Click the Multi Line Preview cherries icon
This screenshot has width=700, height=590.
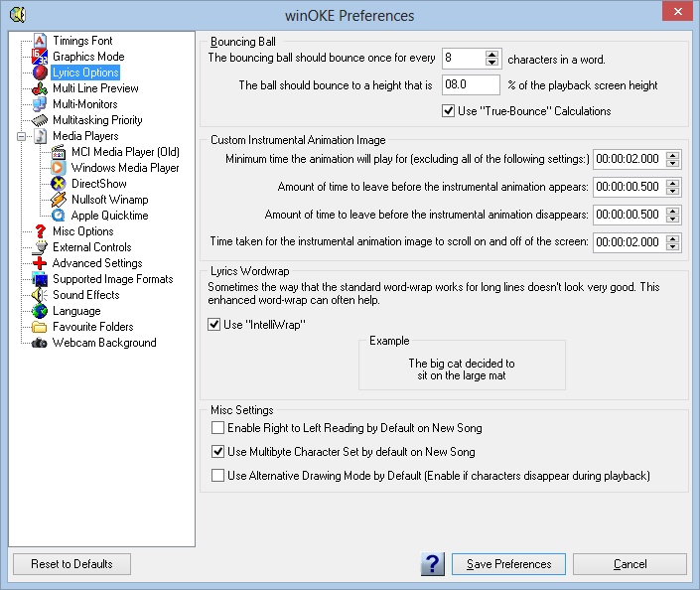pos(40,88)
